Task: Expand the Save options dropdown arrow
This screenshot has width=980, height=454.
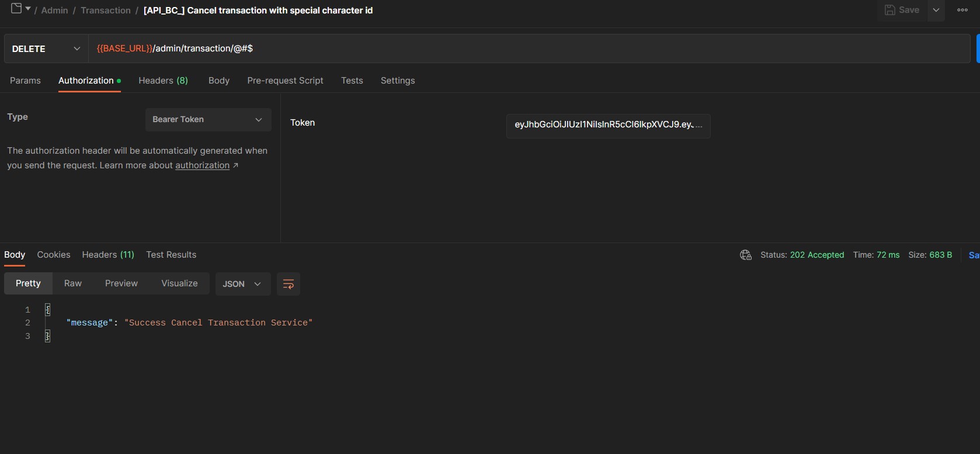Action: 936,10
